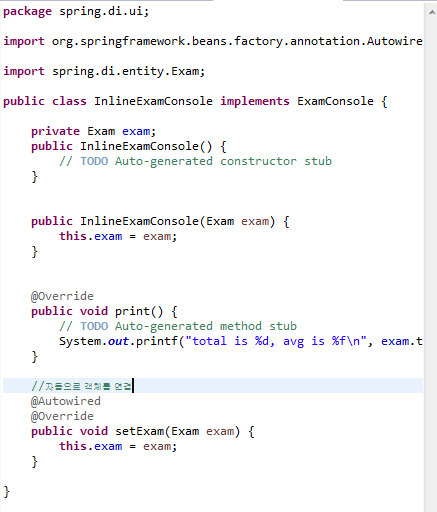Viewport: 437px width, 512px height.
Task: Click the @Autowired annotation
Action: click(x=66, y=401)
